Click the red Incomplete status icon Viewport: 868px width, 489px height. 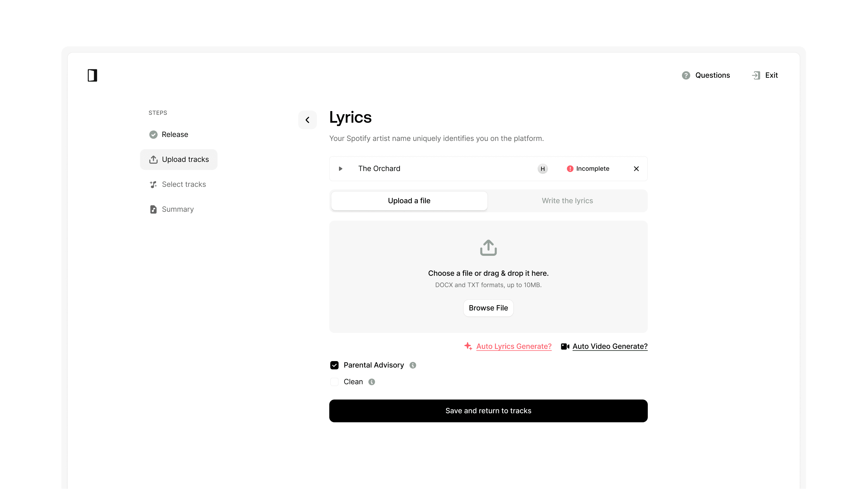pos(570,169)
